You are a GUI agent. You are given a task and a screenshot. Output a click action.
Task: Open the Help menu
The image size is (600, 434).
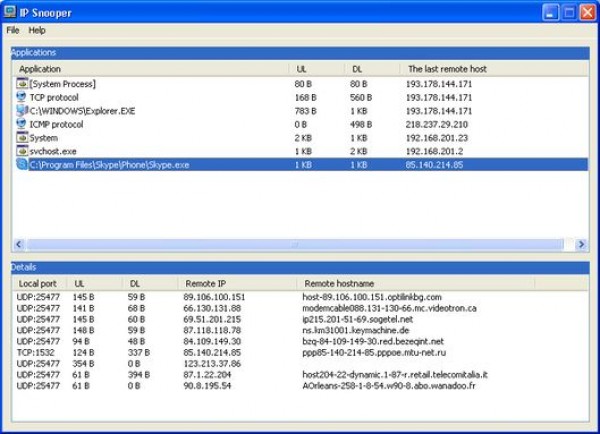coord(37,30)
